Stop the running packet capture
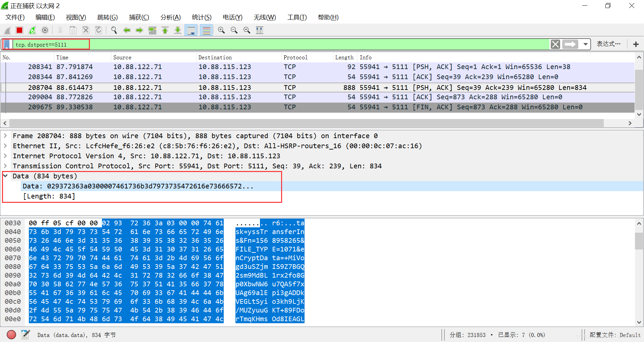Screen dimensions: 644x342 [x=19, y=31]
